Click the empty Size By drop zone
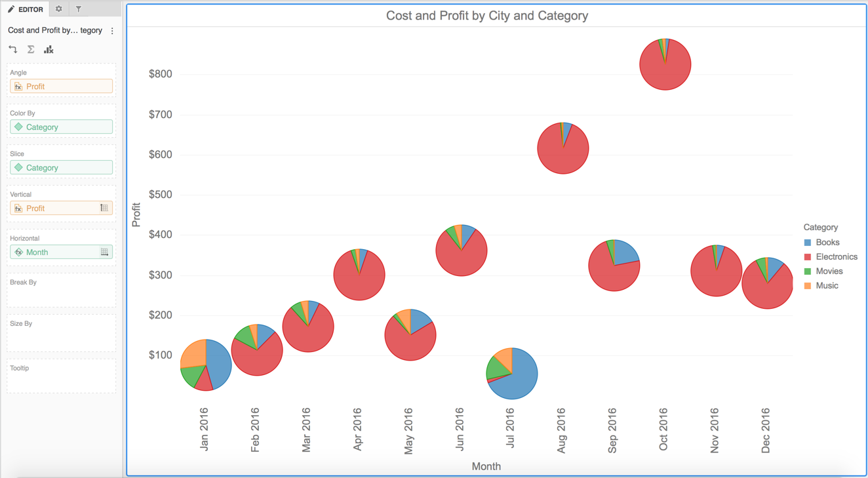This screenshot has width=868, height=478. point(60,332)
